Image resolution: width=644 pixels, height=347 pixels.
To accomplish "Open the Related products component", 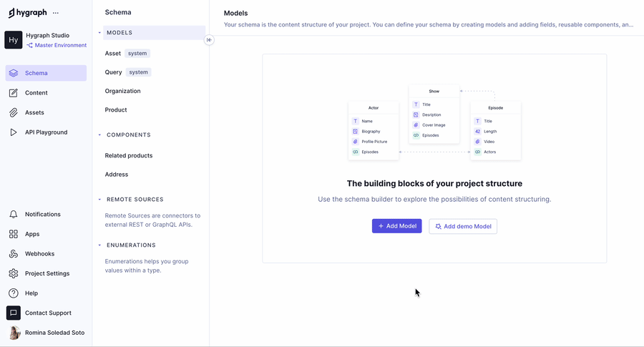I will point(129,155).
